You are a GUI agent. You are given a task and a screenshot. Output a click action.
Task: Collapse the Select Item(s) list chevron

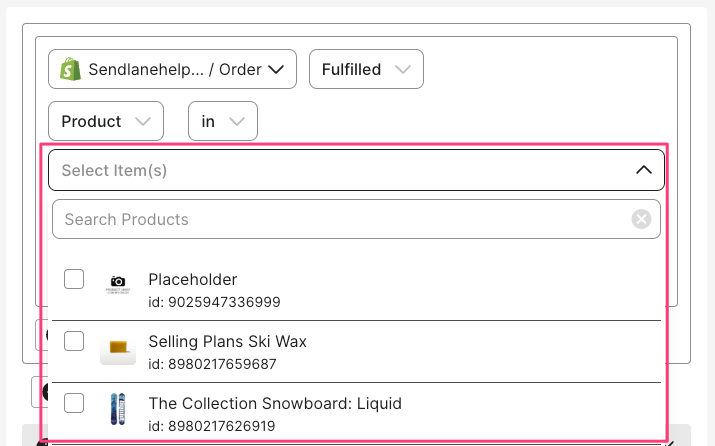pos(643,170)
